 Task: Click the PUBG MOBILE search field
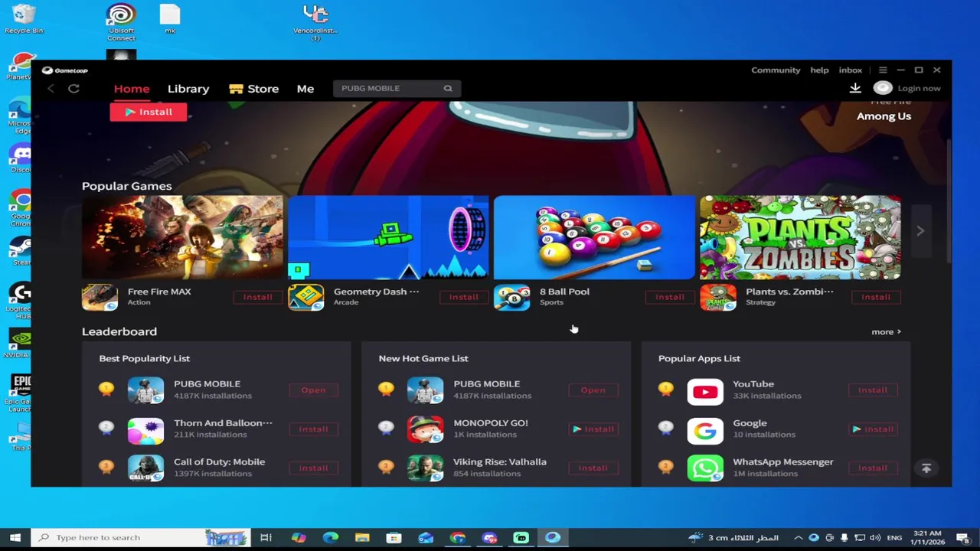coord(397,88)
